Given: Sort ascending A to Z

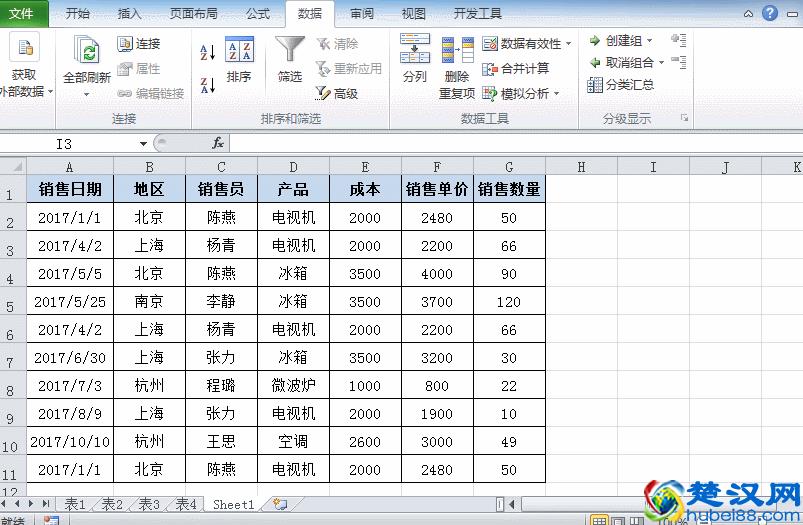Looking at the screenshot, I should 207,52.
